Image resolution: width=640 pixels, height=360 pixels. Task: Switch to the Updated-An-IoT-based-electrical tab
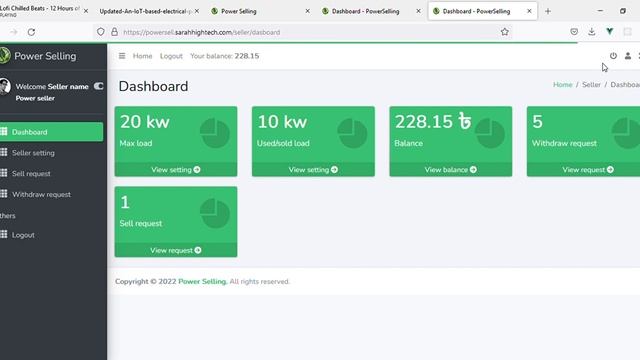pos(145,11)
